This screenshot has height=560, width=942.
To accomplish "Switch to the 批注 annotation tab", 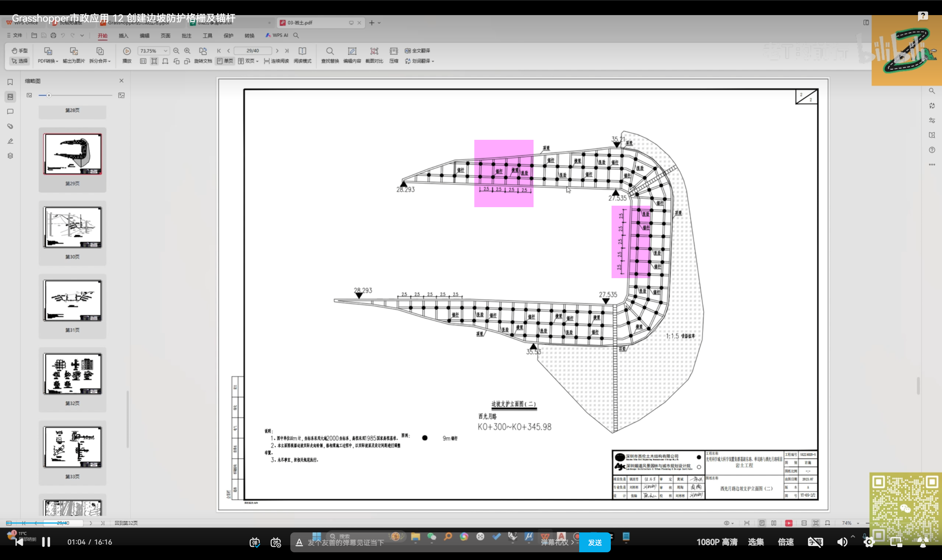I will (x=187, y=35).
